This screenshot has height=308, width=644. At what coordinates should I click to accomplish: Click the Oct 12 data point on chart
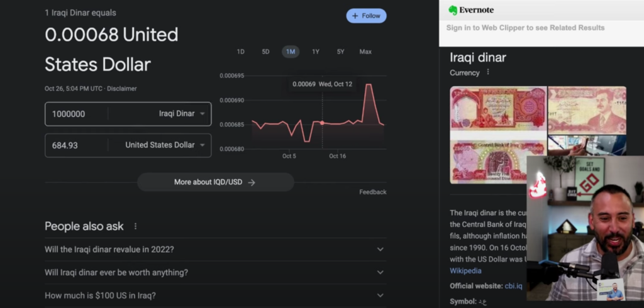(322, 123)
